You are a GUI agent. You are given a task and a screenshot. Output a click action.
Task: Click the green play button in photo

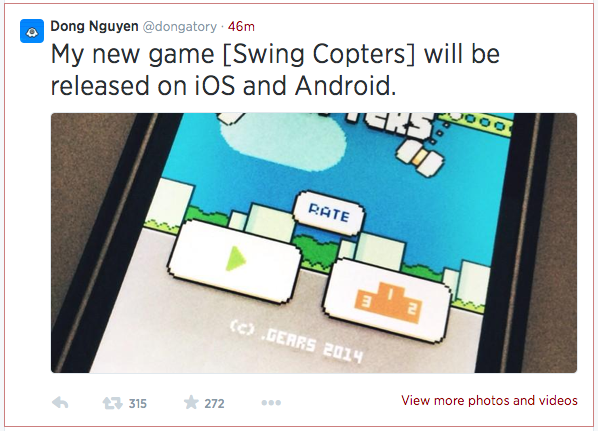click(x=235, y=261)
